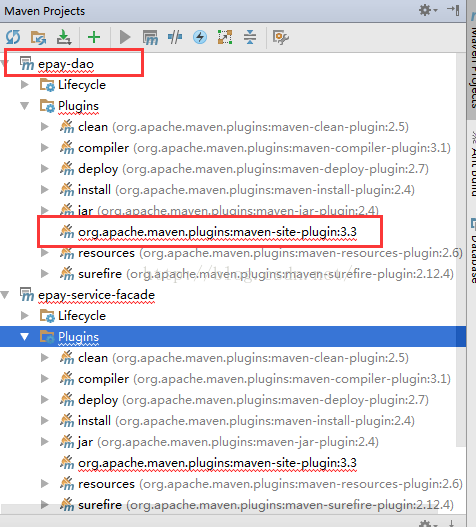Add Maven Projects with green plus
This screenshot has width=476, height=527.
pyautogui.click(x=94, y=37)
